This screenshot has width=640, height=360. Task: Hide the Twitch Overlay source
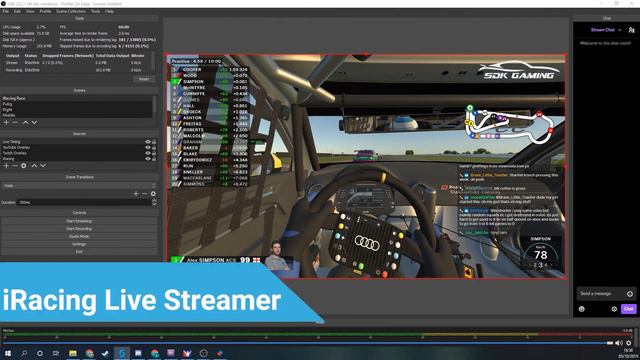148,153
